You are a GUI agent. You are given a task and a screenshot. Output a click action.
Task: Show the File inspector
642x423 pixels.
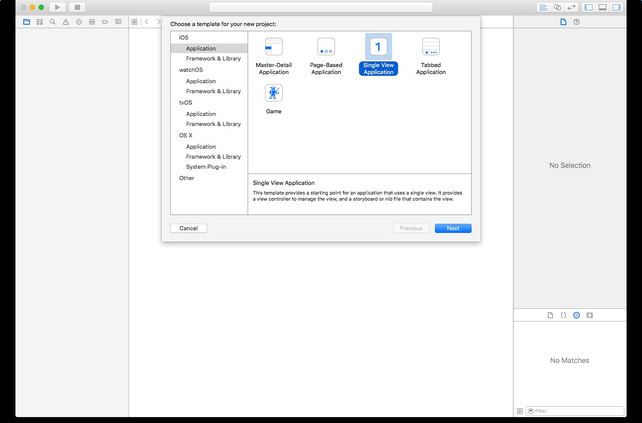[563, 22]
